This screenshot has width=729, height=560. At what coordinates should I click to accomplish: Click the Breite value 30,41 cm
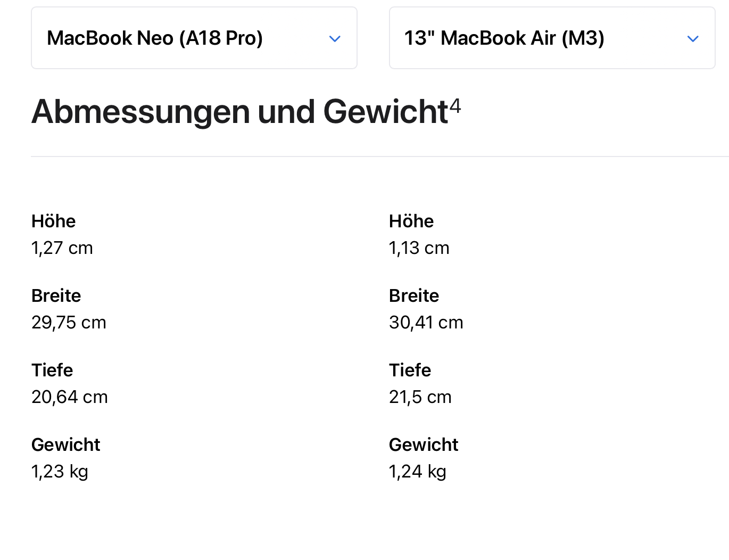tap(426, 323)
